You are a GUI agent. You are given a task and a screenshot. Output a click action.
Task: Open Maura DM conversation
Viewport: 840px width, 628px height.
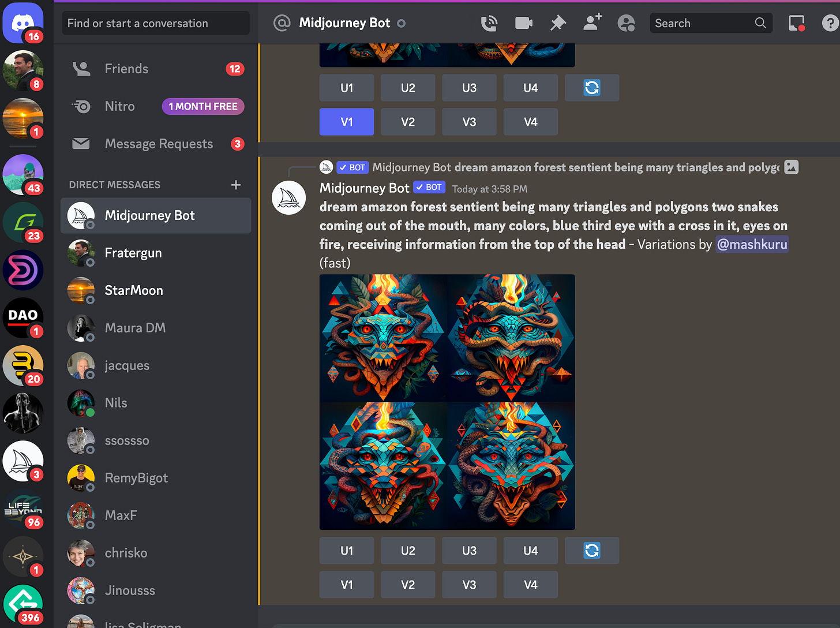pyautogui.click(x=156, y=328)
